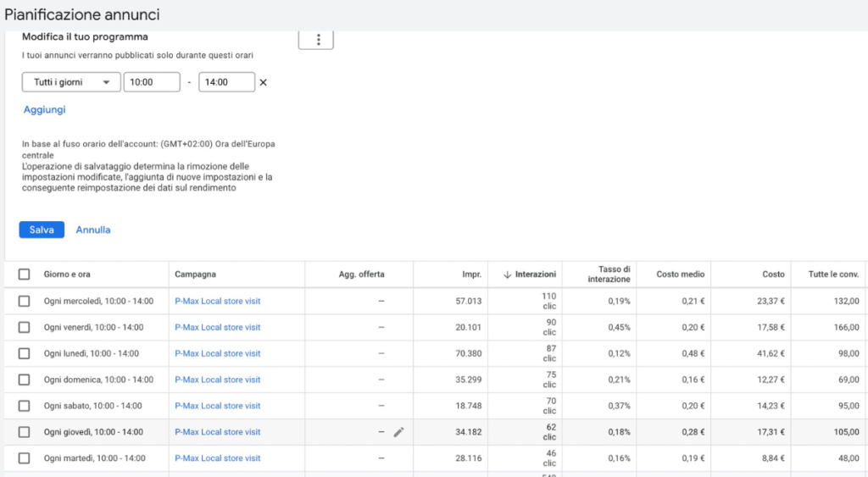Click cost value 41,62 €
Image resolution: width=868 pixels, height=477 pixels.
tap(771, 353)
